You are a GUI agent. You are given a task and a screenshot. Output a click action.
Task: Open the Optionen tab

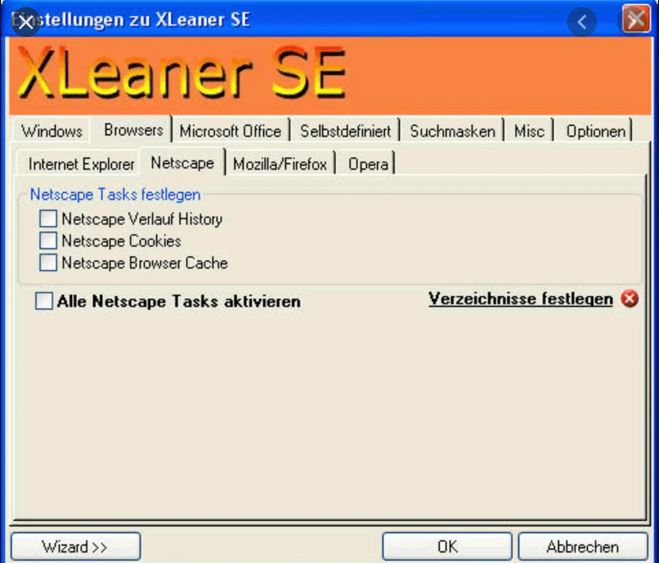[596, 131]
